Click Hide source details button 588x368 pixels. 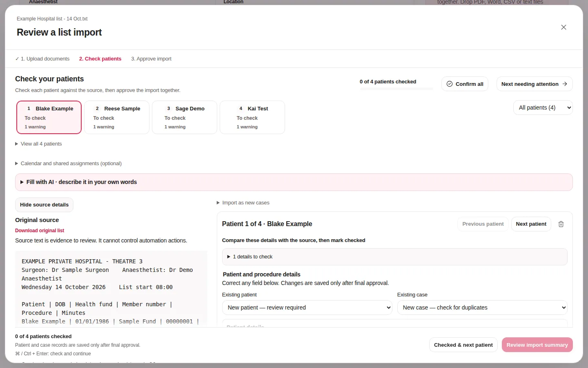[44, 205]
